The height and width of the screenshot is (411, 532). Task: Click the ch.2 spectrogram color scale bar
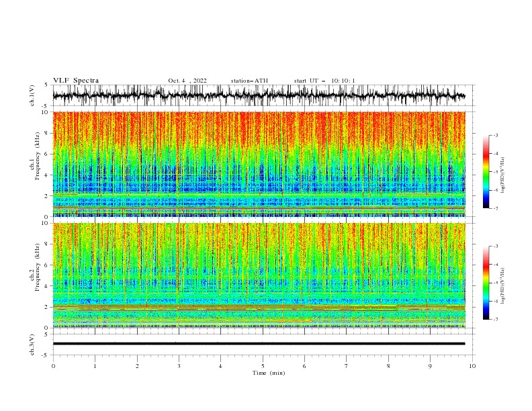[x=486, y=283]
